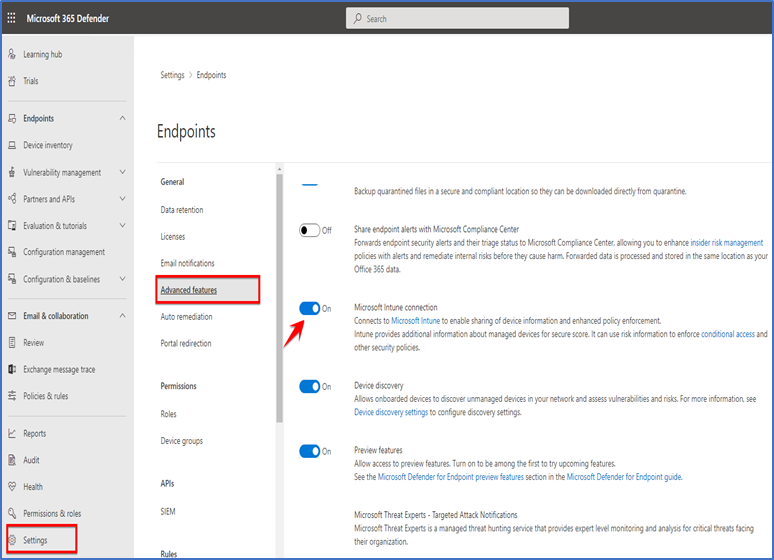Screen dimensions: 774x560
Task: Click the Vulnerability management icon
Action: pos(12,172)
